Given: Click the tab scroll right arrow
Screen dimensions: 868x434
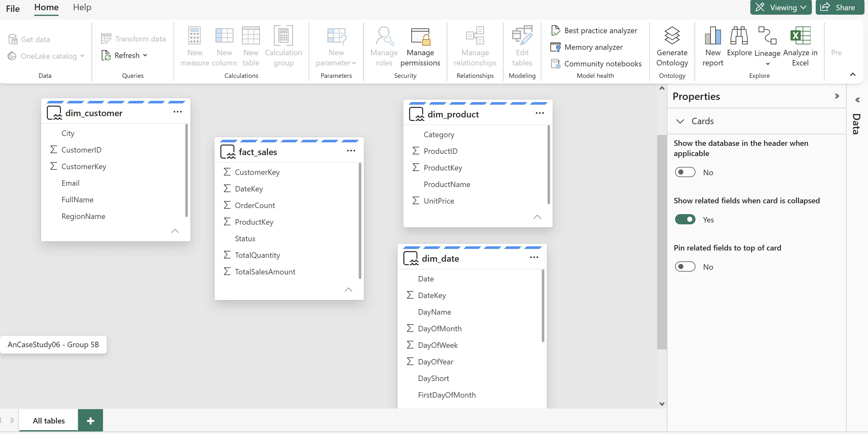Looking at the screenshot, I should 12,420.
